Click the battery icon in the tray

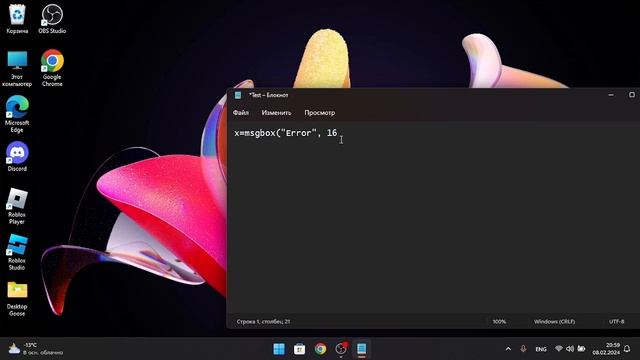[x=581, y=349]
